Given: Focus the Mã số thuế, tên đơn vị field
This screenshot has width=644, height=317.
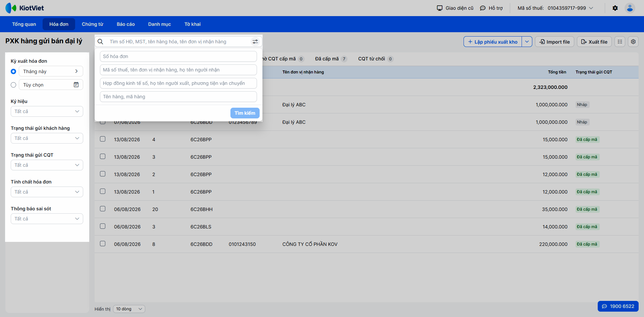Looking at the screenshot, I should click(178, 70).
